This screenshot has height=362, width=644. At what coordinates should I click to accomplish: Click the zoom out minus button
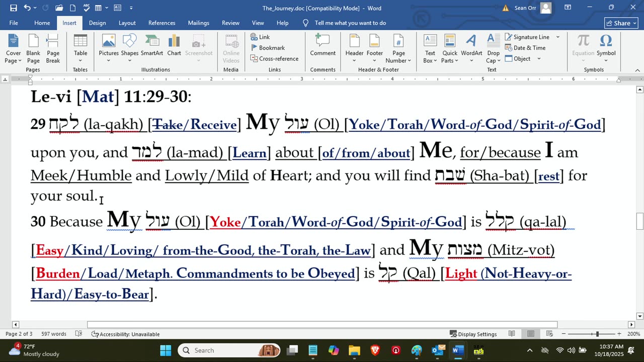point(563,334)
